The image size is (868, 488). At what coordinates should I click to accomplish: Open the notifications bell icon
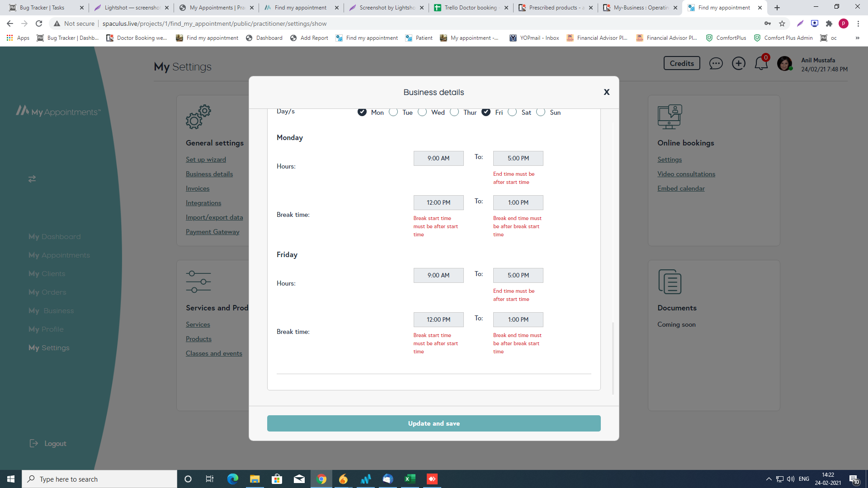tap(761, 64)
